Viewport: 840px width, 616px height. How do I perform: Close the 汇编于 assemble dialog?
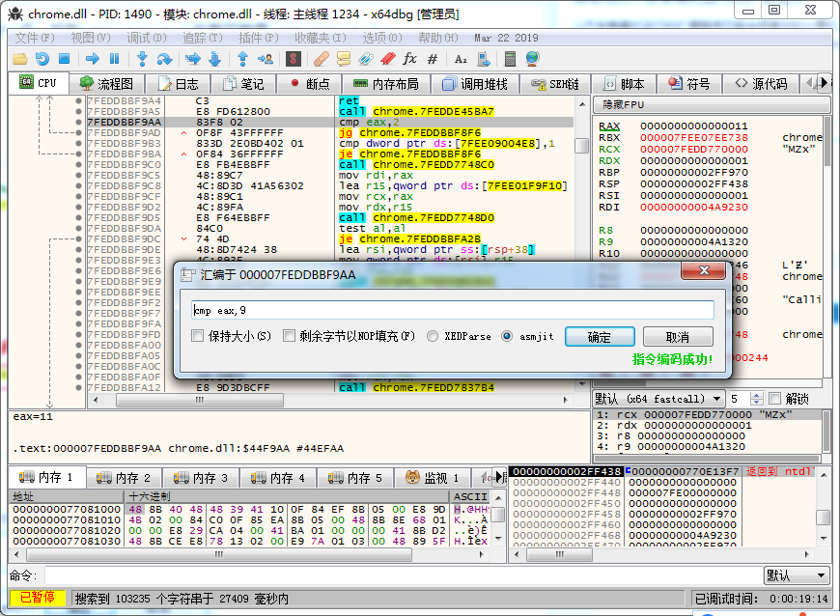tap(704, 270)
